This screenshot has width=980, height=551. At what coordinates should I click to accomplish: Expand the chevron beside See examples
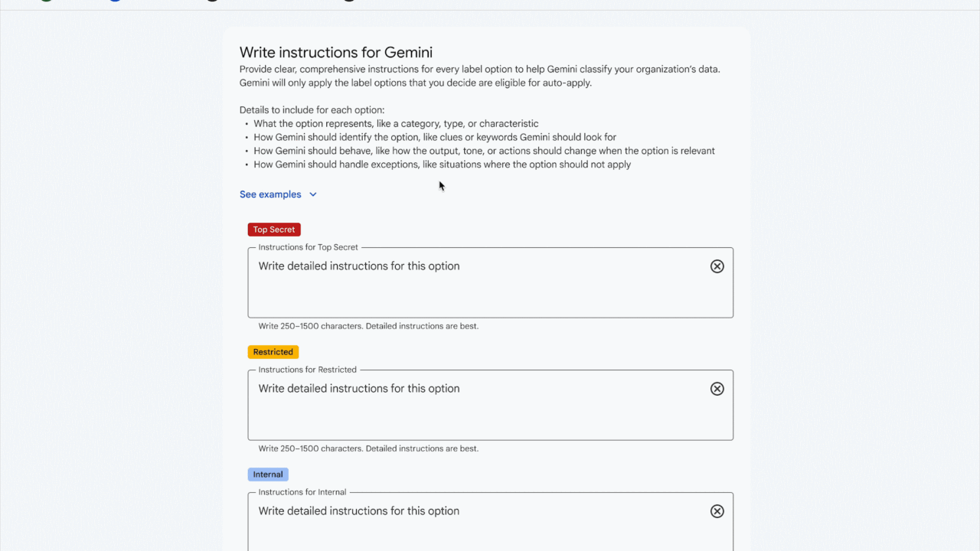point(313,194)
